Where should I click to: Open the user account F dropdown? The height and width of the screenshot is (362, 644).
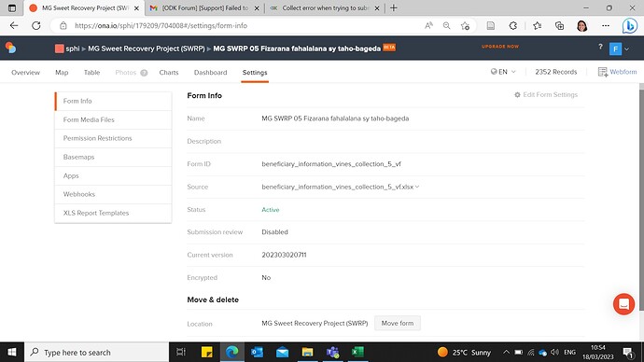click(619, 49)
